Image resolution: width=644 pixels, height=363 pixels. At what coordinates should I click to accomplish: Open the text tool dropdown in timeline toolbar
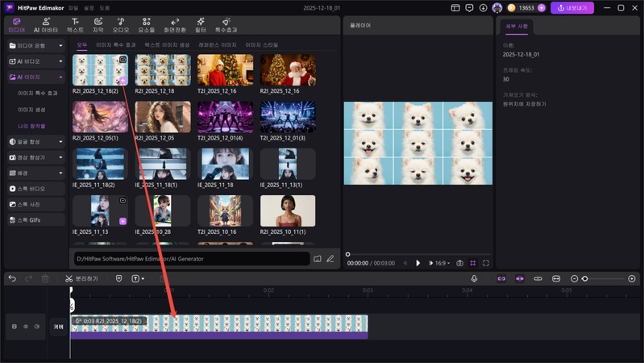(138, 279)
